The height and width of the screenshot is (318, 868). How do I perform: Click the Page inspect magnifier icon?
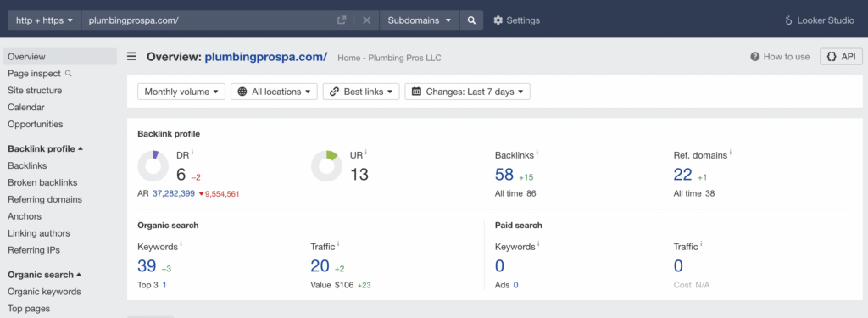(x=68, y=73)
